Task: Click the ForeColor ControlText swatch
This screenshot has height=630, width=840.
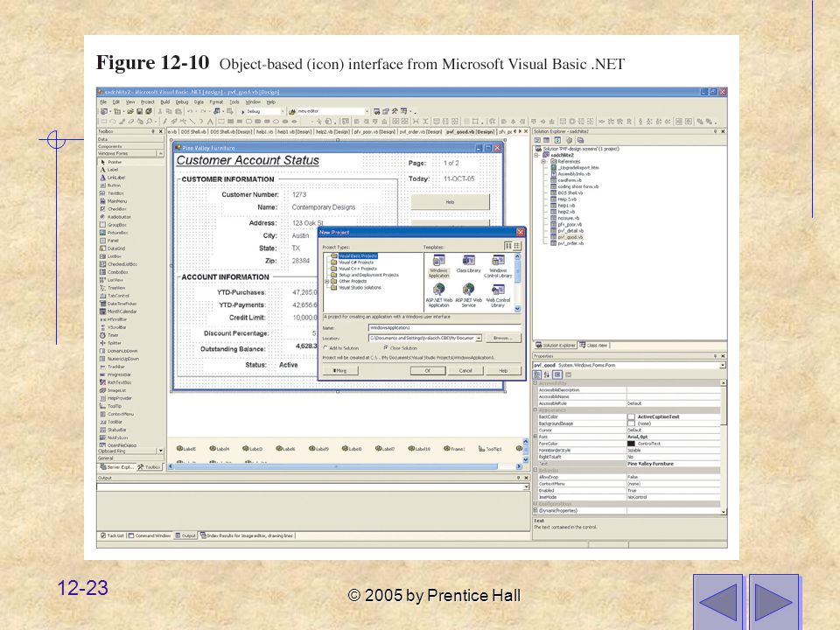Action: pos(631,444)
